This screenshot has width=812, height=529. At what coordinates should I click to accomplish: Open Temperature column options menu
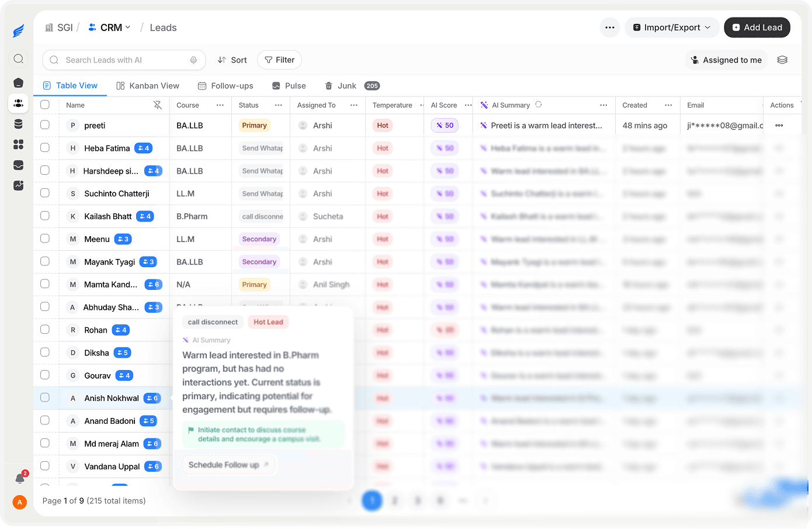421,105
